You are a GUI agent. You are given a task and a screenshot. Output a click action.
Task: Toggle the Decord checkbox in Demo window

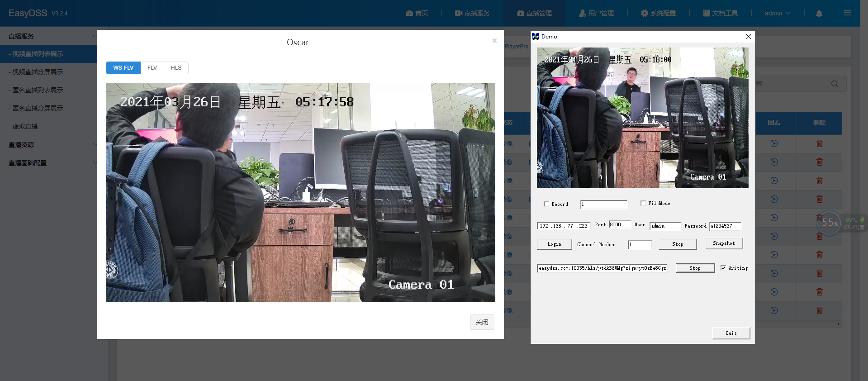point(546,204)
